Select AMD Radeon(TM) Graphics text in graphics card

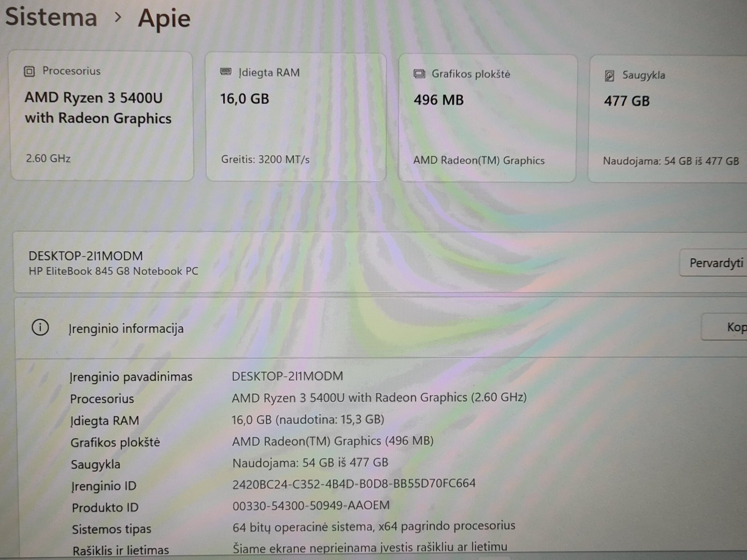tap(479, 161)
